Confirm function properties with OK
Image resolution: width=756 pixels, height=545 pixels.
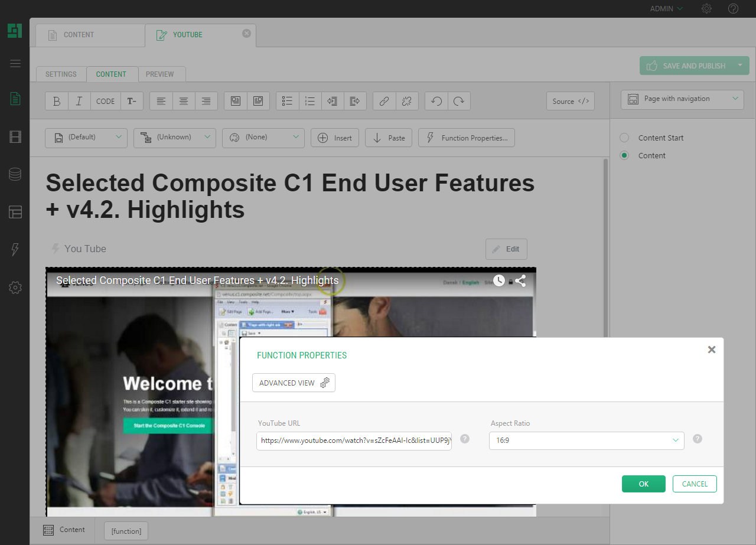click(643, 484)
